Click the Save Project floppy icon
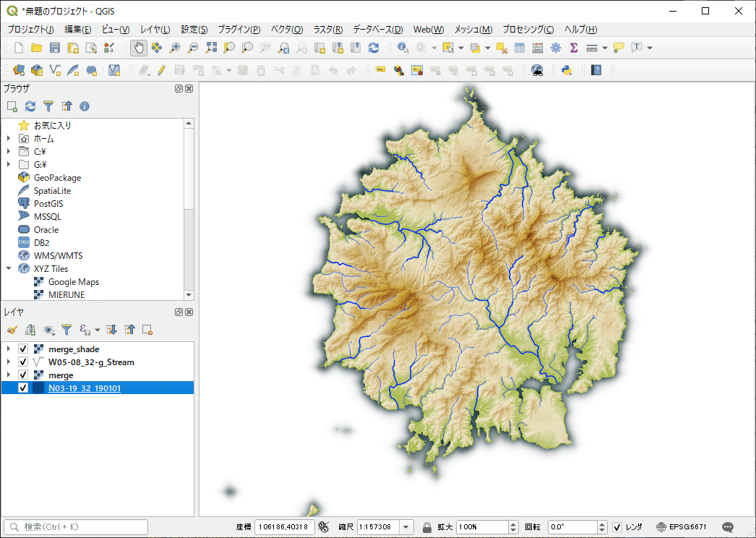The height and width of the screenshot is (538, 756). pos(55,48)
